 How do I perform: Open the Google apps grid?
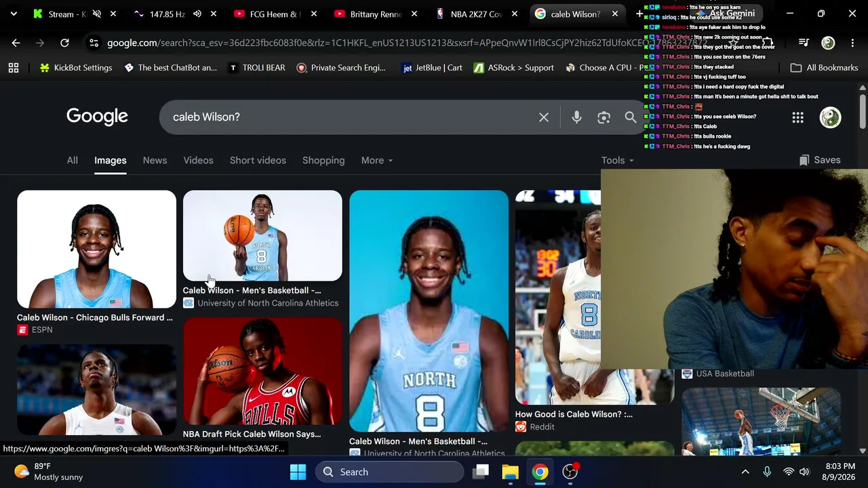point(797,118)
